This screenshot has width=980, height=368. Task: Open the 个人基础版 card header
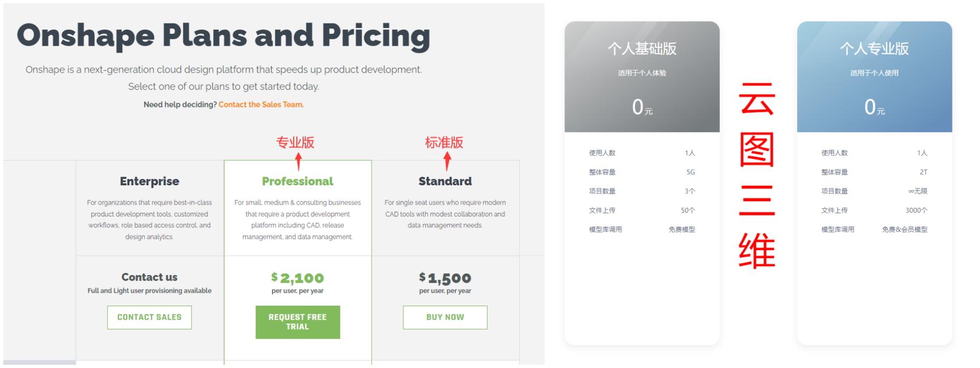coord(642,49)
